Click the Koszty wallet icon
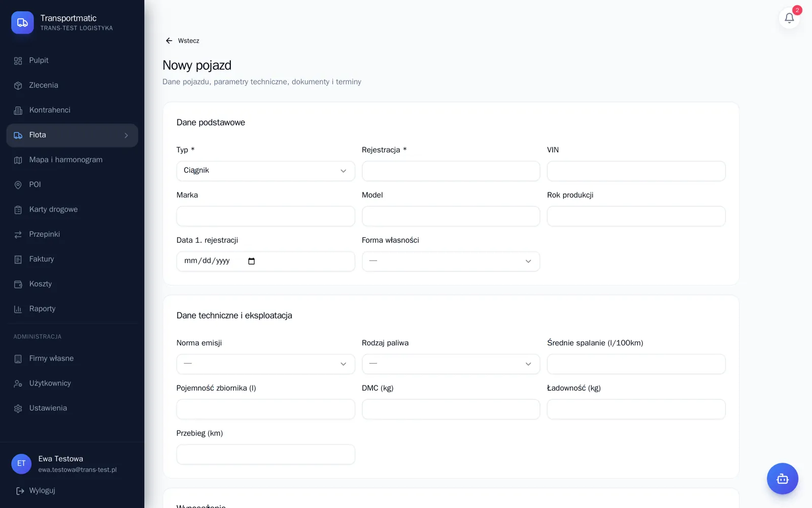The image size is (812, 508). click(x=18, y=284)
